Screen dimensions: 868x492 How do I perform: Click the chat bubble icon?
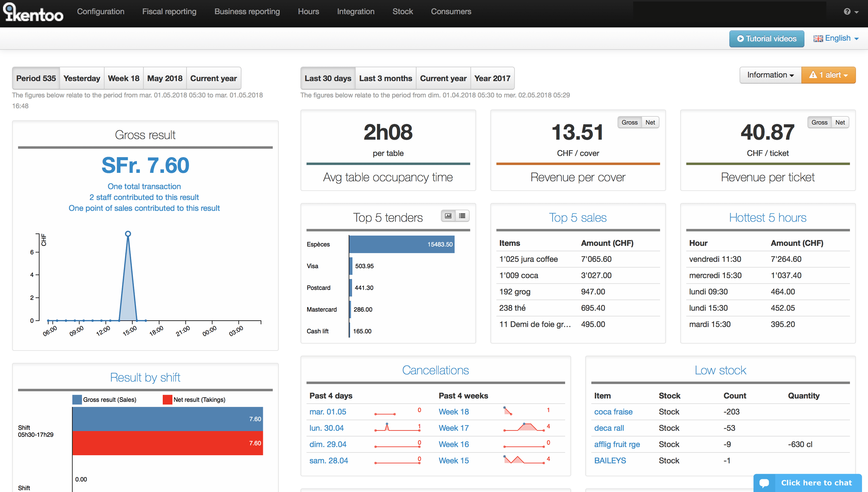764,483
